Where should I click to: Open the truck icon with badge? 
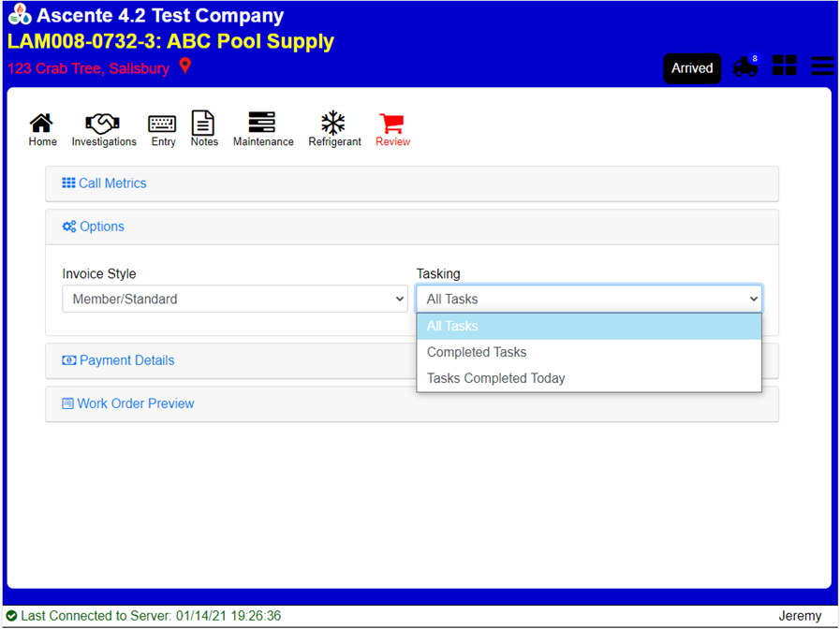[745, 66]
